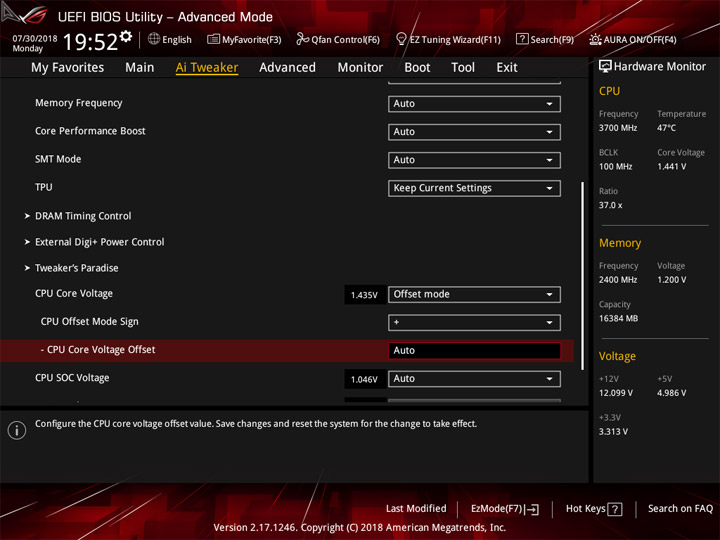The width and height of the screenshot is (720, 540).
Task: Click the Hot Keys question mark icon
Action: tap(615, 509)
